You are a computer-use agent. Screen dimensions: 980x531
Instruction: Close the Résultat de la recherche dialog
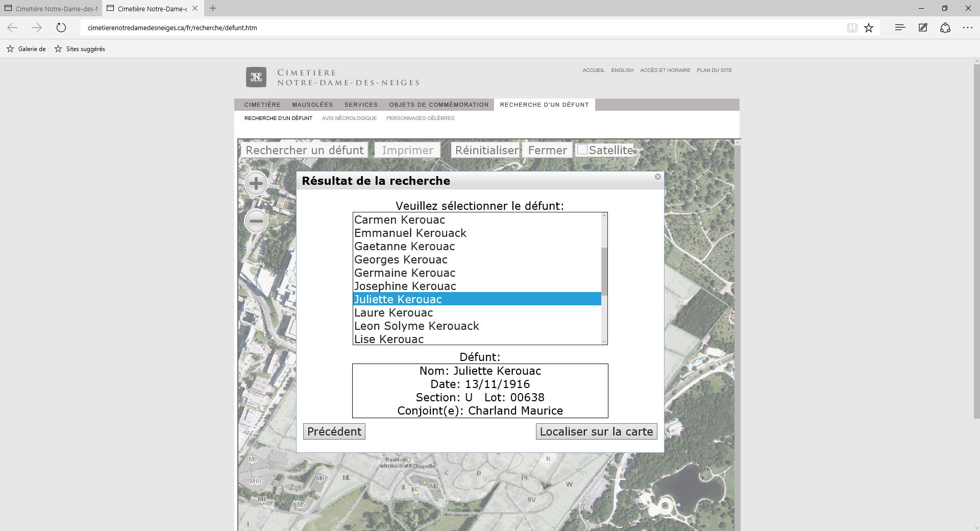(x=658, y=177)
